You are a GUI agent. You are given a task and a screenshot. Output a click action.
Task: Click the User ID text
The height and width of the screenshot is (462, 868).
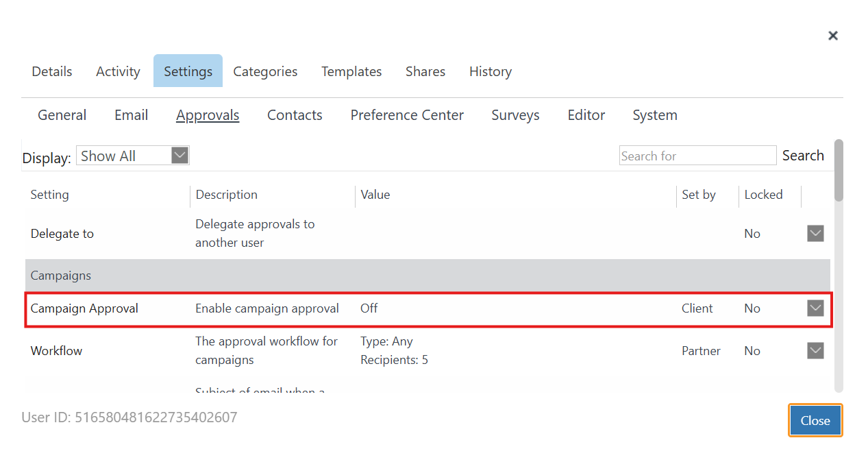(x=129, y=417)
